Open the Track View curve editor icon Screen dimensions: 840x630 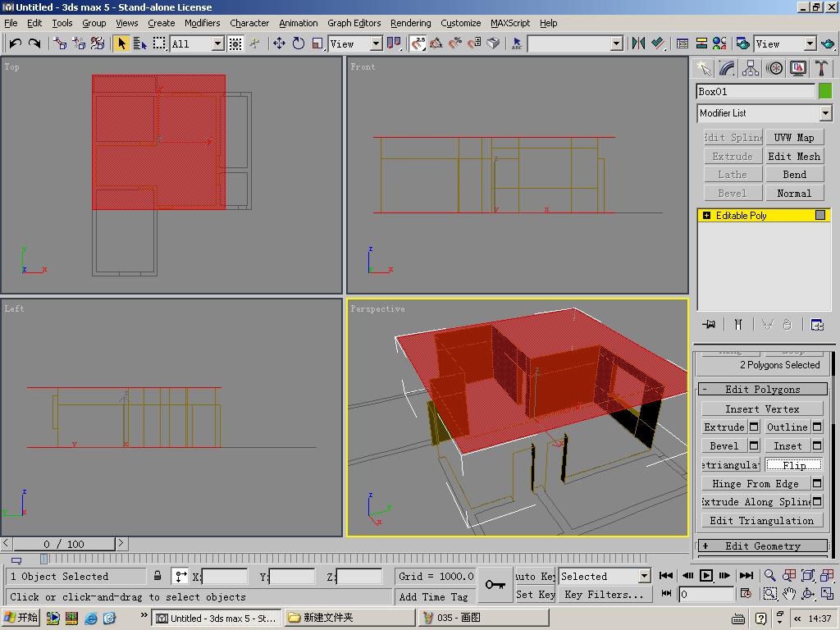[x=682, y=43]
